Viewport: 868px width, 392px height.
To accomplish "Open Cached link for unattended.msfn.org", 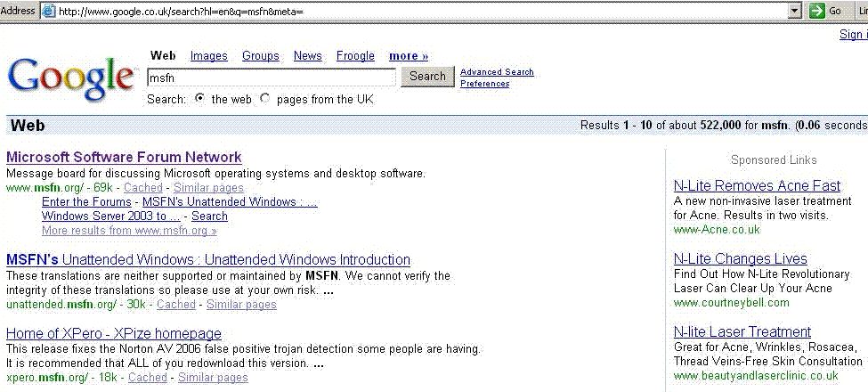I will click(x=176, y=305).
